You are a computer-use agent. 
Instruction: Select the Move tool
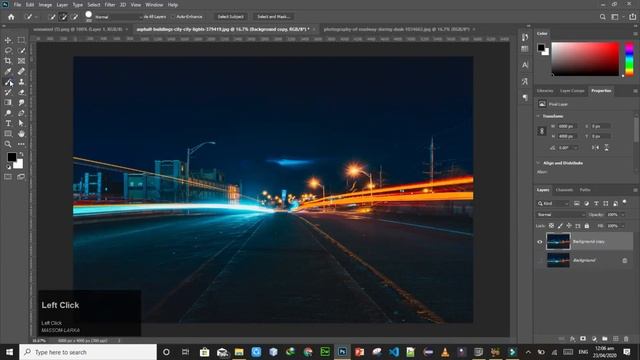(8, 40)
